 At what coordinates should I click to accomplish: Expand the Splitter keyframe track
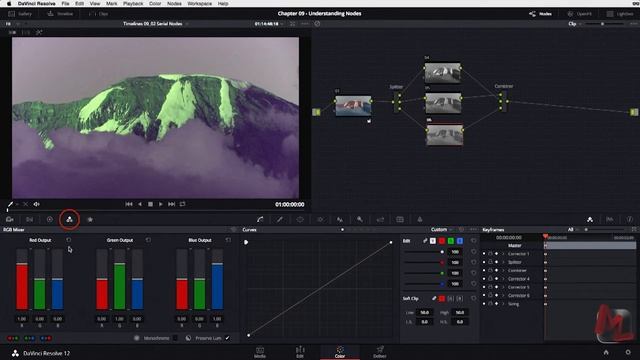pyautogui.click(x=503, y=262)
